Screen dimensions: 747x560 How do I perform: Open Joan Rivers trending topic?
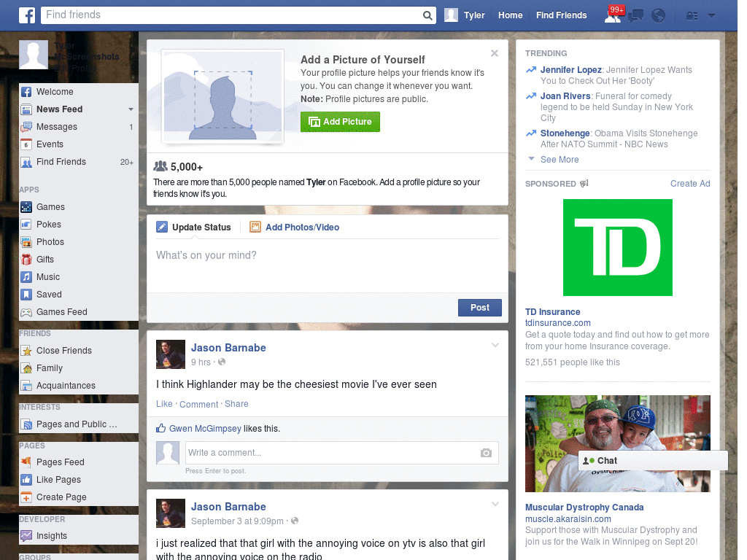565,96
